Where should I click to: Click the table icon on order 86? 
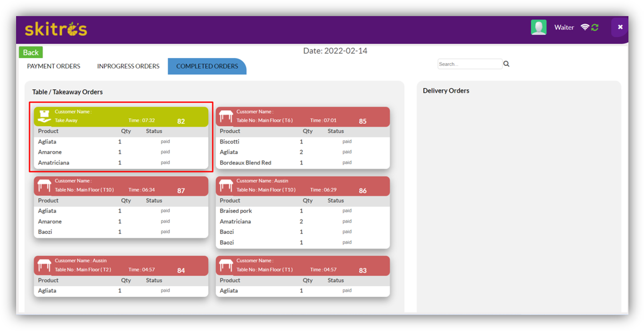226,185
